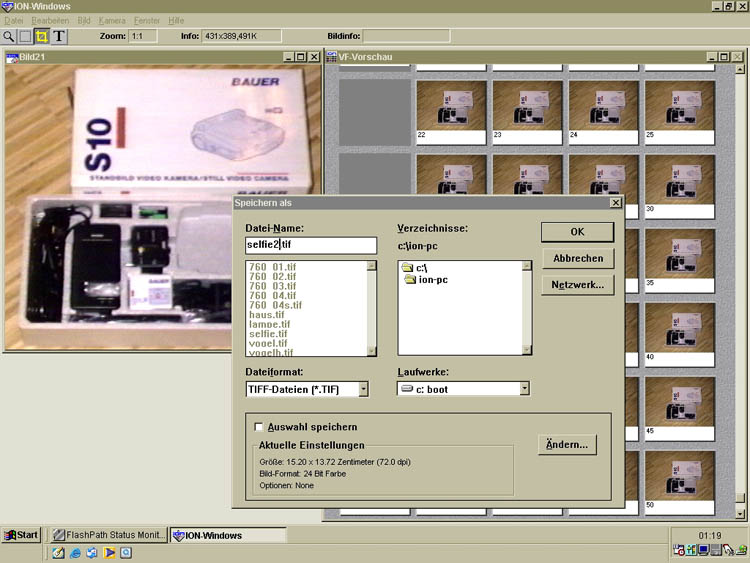The image size is (750, 563).
Task: Select 760_03.tif in the file list
Action: (272, 286)
